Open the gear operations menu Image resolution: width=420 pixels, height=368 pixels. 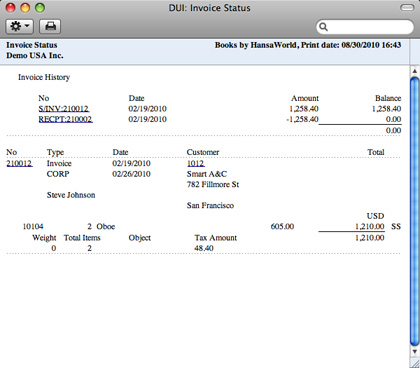(x=20, y=26)
